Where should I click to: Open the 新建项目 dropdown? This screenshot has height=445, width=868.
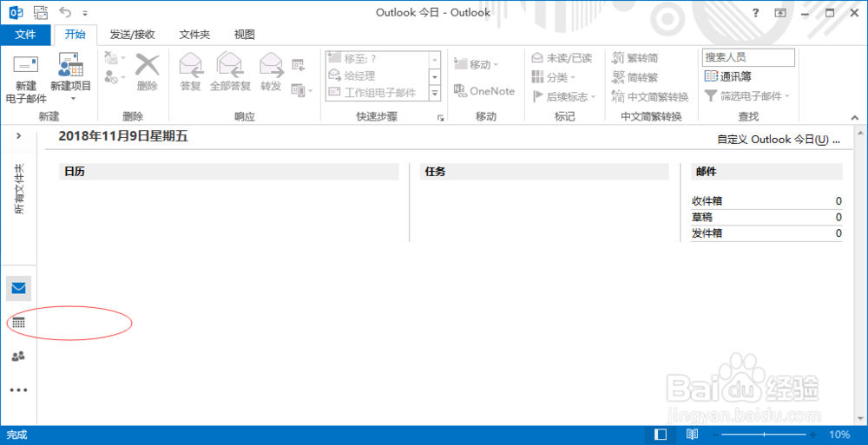coord(71,79)
